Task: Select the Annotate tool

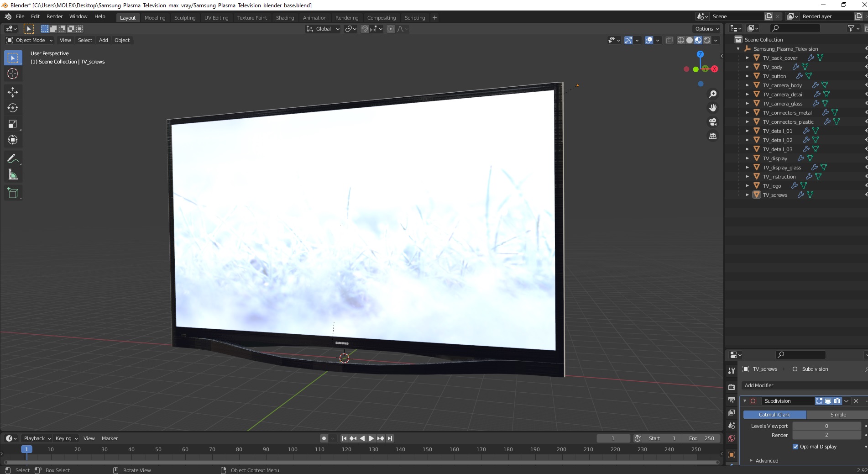Action: [13, 159]
